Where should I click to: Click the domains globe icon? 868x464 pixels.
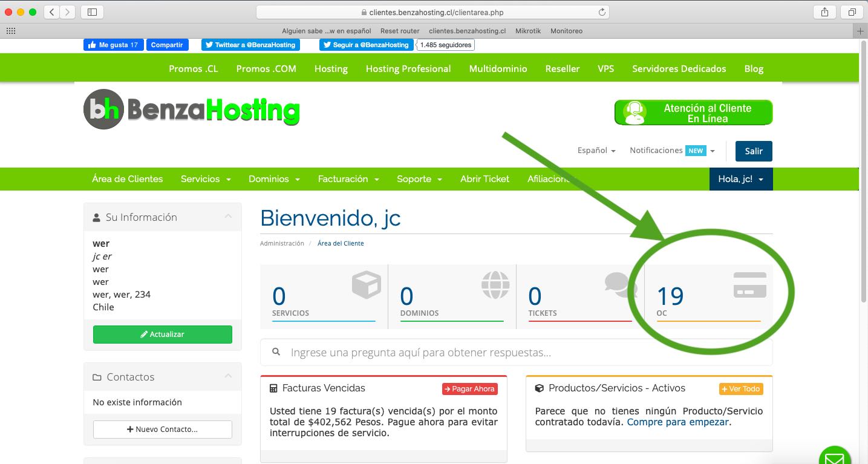click(x=495, y=285)
